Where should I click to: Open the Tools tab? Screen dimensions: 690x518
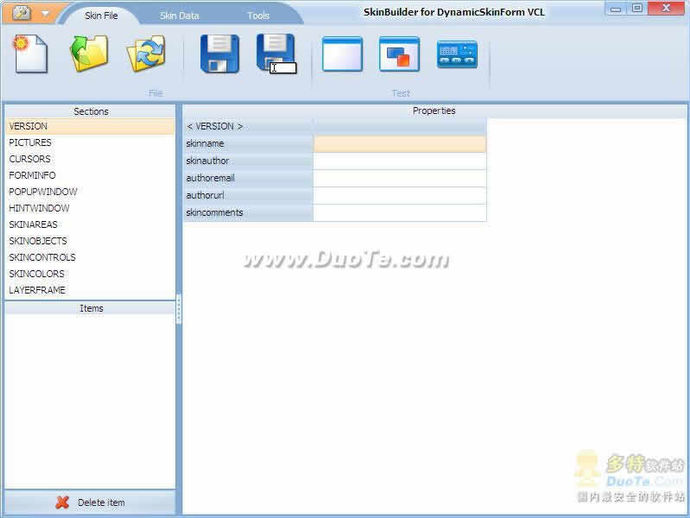[x=258, y=16]
